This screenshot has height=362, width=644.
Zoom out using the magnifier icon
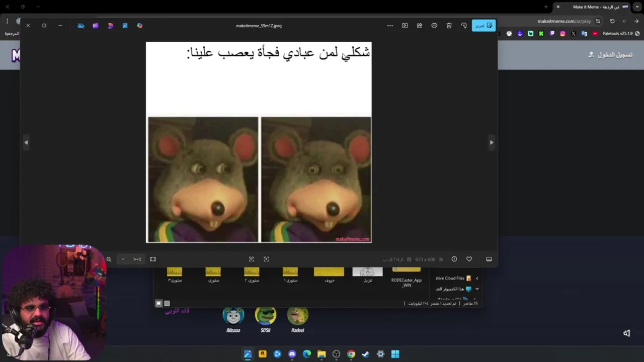tap(109, 259)
